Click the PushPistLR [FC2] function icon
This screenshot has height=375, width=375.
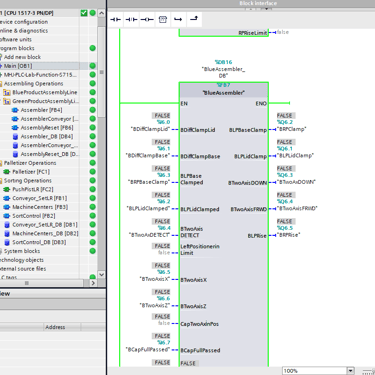coord(7,189)
